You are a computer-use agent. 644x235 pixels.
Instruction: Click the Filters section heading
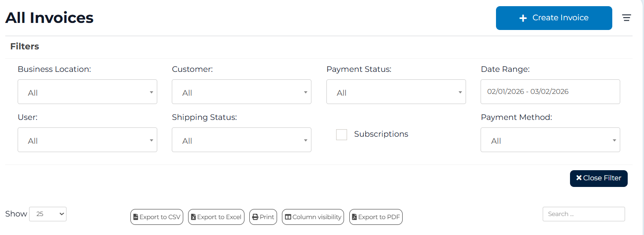pyautogui.click(x=25, y=46)
